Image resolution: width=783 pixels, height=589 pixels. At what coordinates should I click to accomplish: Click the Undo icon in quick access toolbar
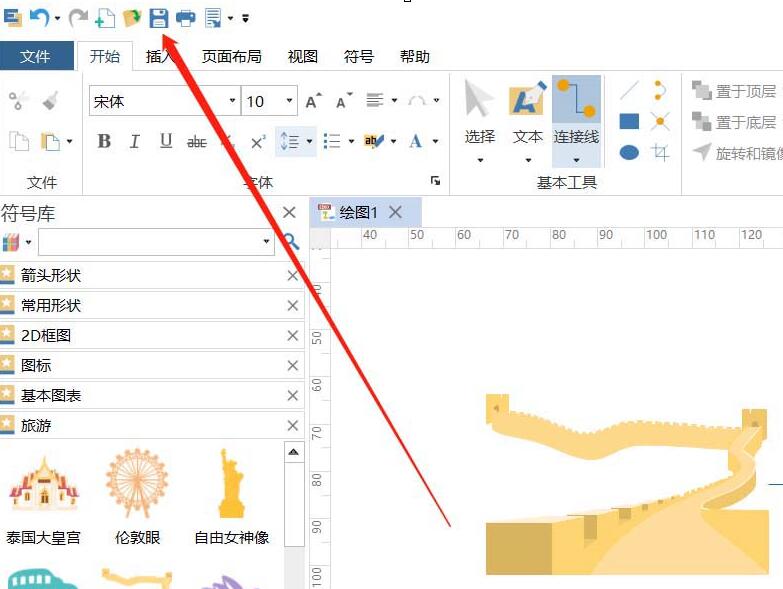39,18
